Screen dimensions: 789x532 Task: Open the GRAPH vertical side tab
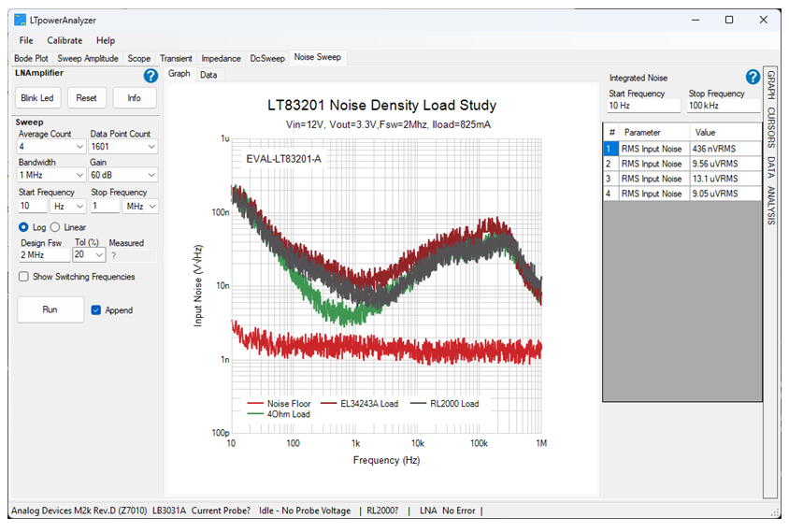coord(770,85)
